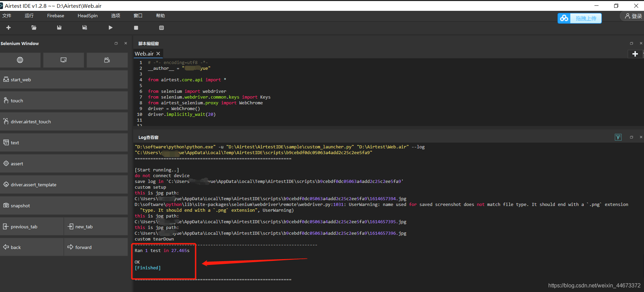Click the back navigation button
Viewport: 644px width, 292px height.
[x=32, y=247]
